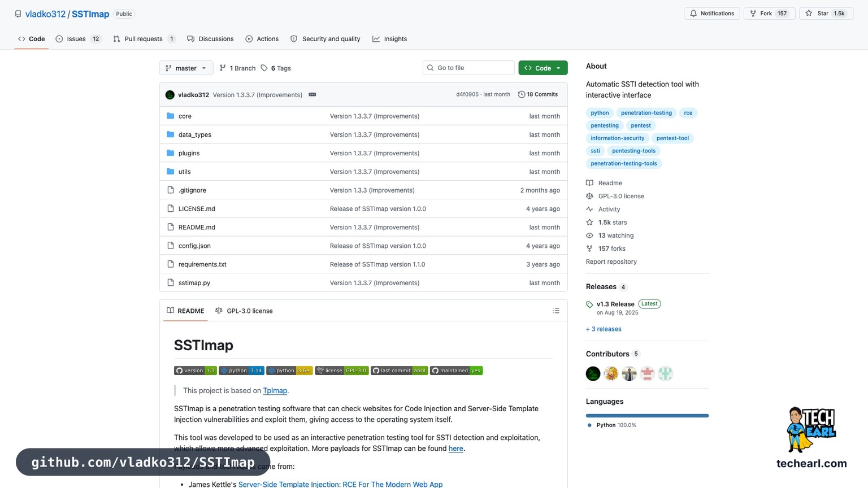Screen dimensions: 868x488
Task: Open the master branch dropdown
Action: point(186,68)
